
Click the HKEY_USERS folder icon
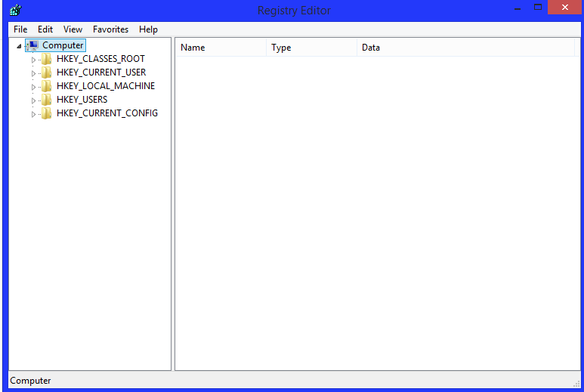pyautogui.click(x=47, y=100)
